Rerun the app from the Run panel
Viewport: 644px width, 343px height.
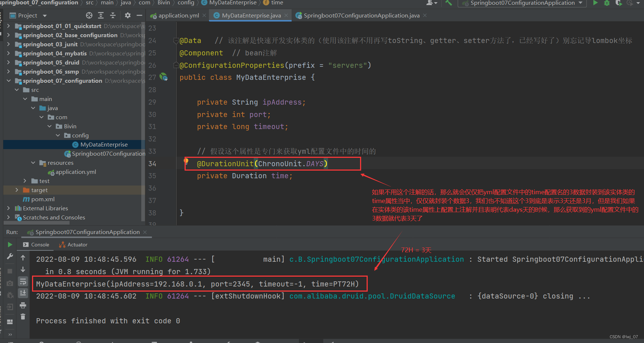click(x=10, y=245)
